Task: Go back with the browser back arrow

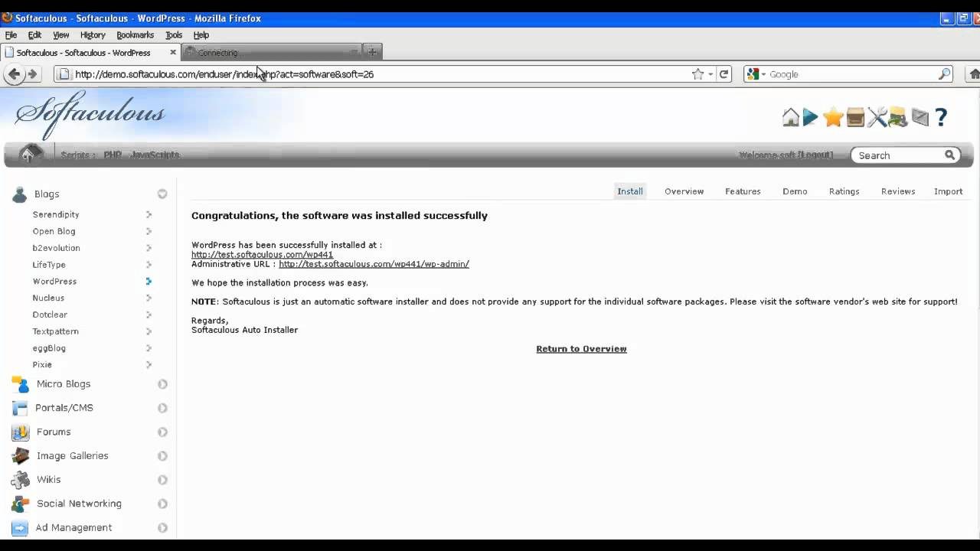Action: 14,74
